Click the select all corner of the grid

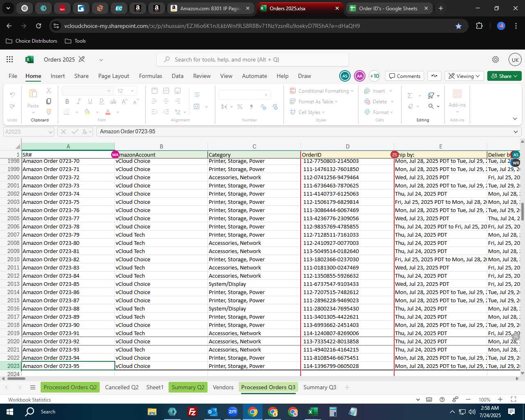(18, 146)
